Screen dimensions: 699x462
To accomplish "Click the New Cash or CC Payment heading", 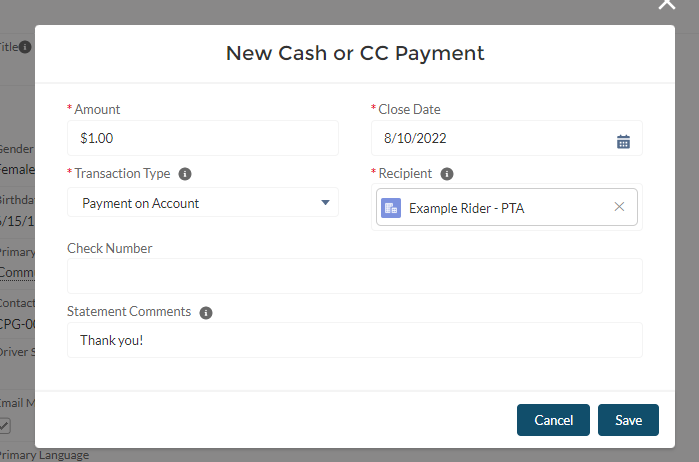I will pyautogui.click(x=355, y=53).
